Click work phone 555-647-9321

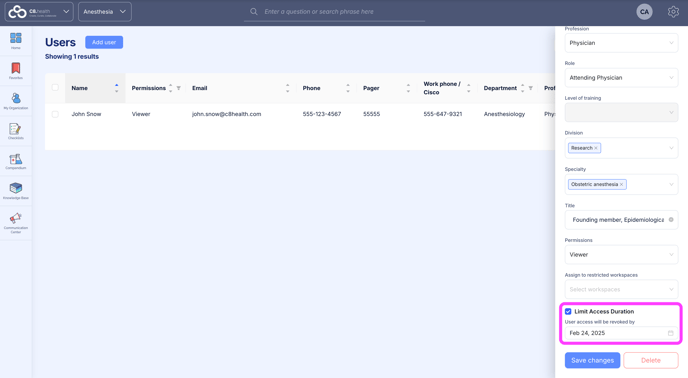point(443,114)
